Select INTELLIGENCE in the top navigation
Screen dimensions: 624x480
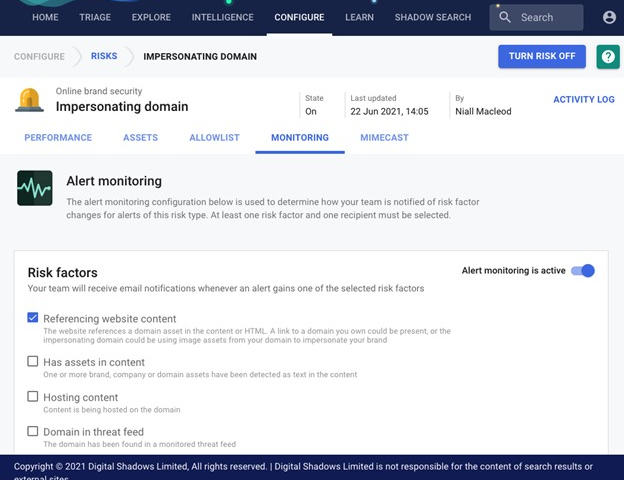click(x=222, y=17)
